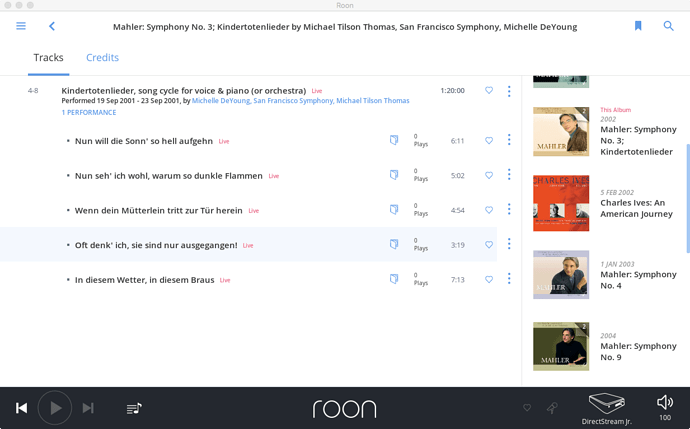Open DirectStream Jr. zone selector
Image resolution: width=690 pixels, height=429 pixels.
[607, 409]
